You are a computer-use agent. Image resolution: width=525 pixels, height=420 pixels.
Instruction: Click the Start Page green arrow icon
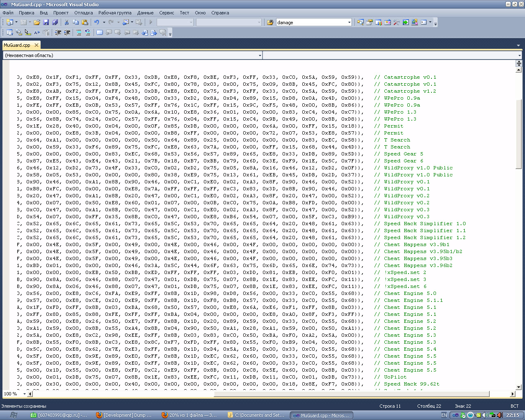[405, 22]
